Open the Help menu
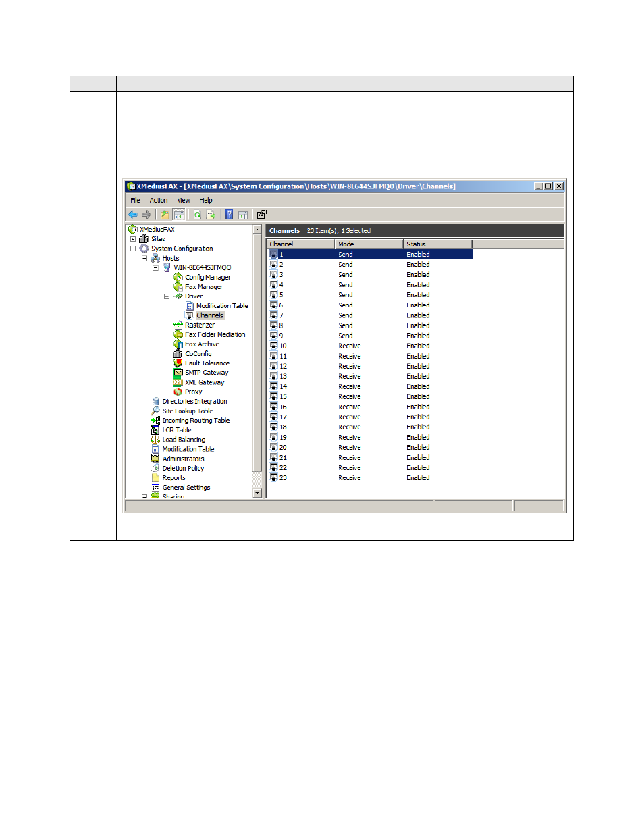The width and height of the screenshot is (644, 834). [x=206, y=201]
